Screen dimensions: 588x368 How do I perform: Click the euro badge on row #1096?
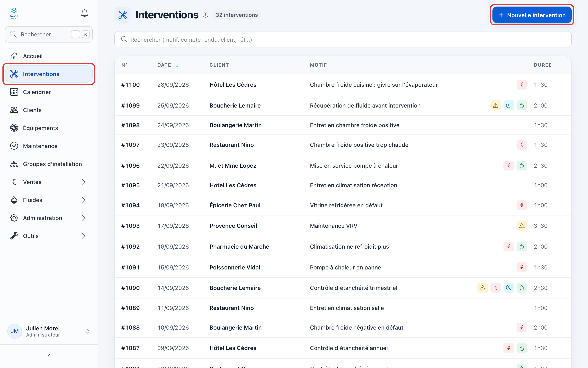pyautogui.click(x=509, y=166)
